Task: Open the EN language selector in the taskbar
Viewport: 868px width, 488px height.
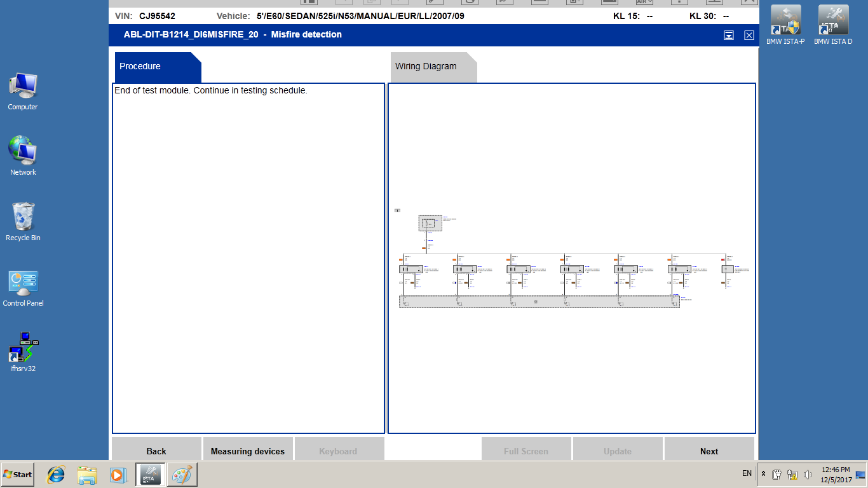Action: click(747, 473)
